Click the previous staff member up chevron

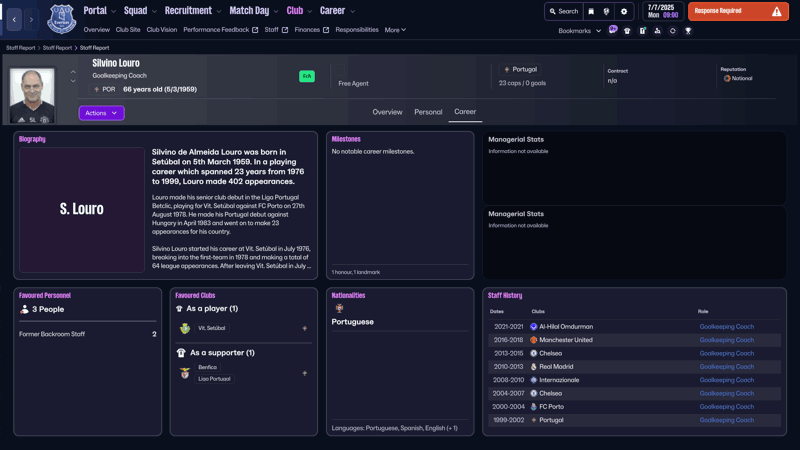pyautogui.click(x=73, y=72)
